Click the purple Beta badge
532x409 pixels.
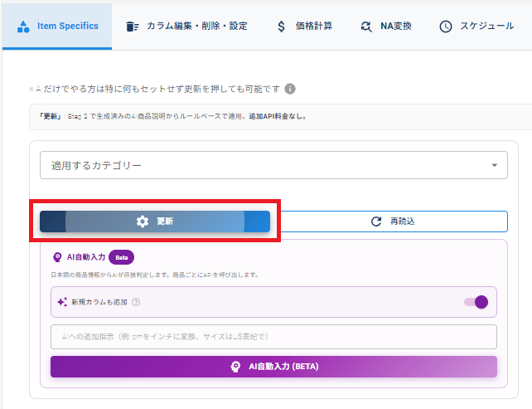[x=121, y=257]
